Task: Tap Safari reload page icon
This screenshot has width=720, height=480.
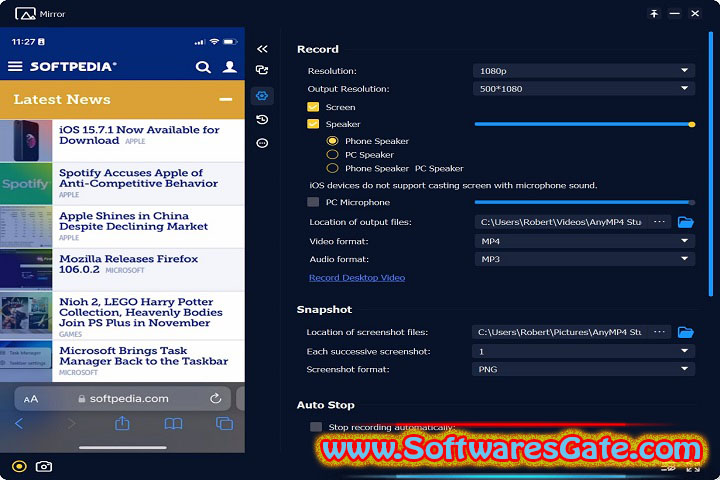Action: (x=215, y=398)
